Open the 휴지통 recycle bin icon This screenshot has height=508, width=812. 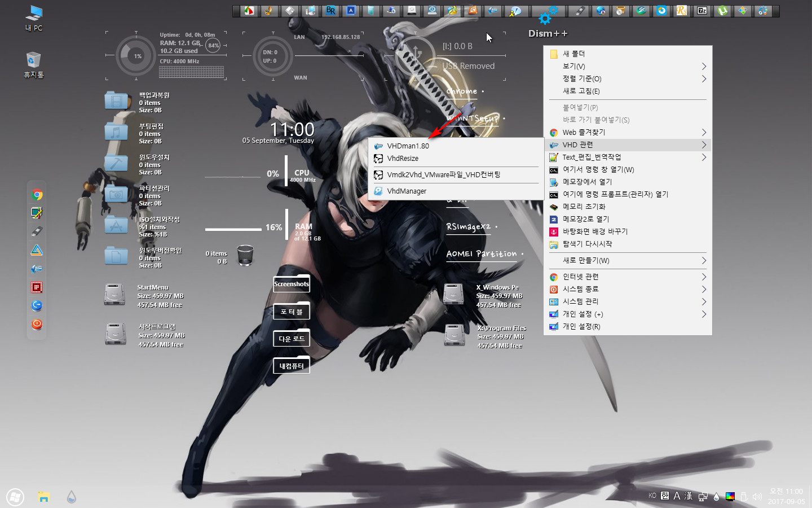tap(34, 64)
